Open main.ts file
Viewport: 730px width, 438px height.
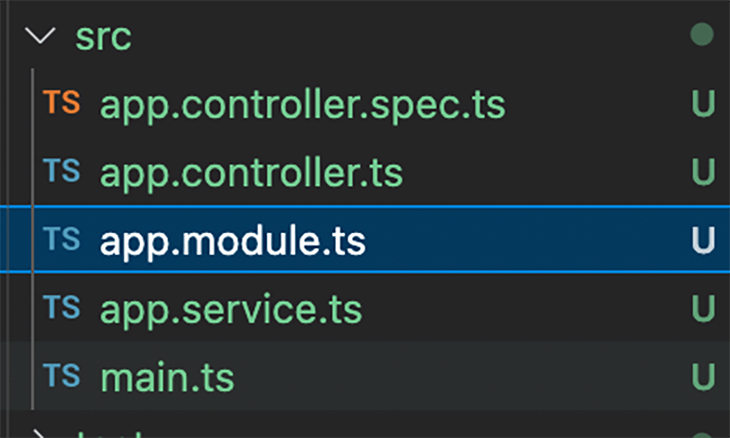[168, 378]
